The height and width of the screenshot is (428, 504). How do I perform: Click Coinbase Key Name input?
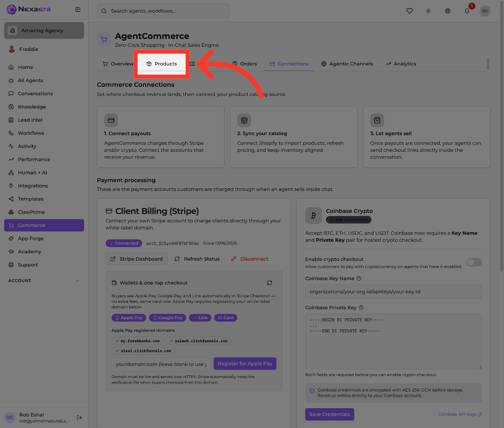pos(394,292)
